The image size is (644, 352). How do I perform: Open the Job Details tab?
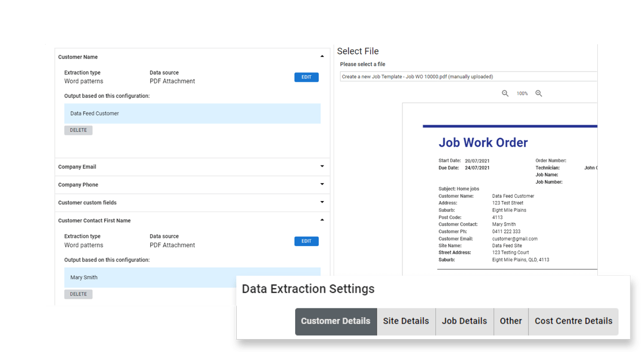(x=464, y=321)
